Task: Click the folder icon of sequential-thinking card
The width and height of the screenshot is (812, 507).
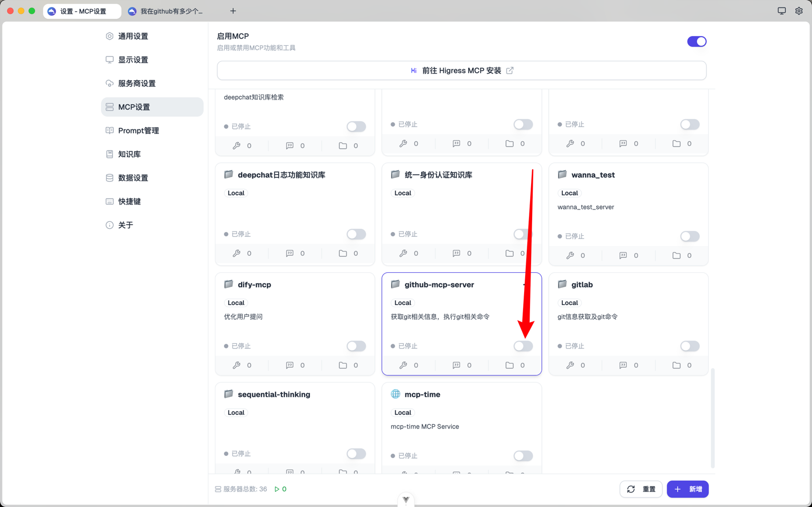Action: tap(229, 394)
